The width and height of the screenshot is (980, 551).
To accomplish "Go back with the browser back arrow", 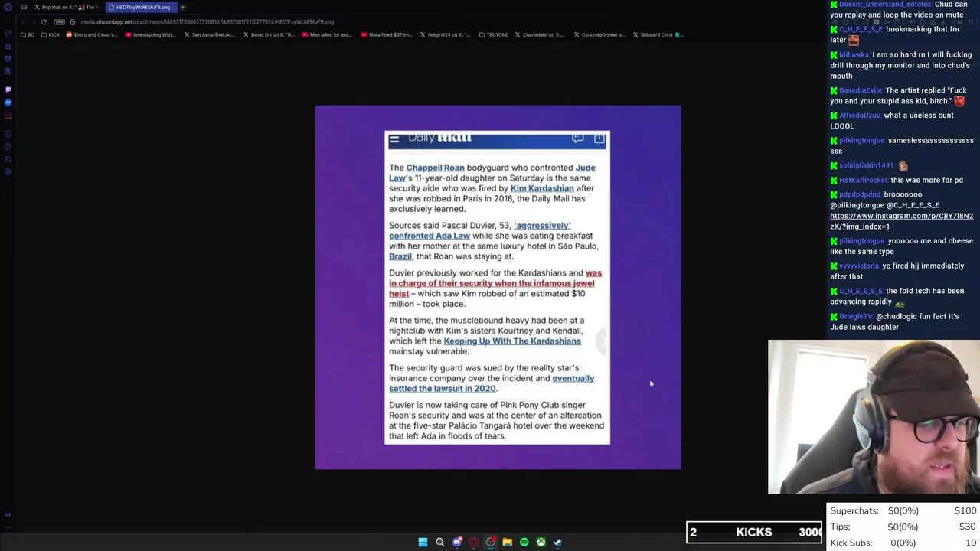I will pyautogui.click(x=23, y=22).
